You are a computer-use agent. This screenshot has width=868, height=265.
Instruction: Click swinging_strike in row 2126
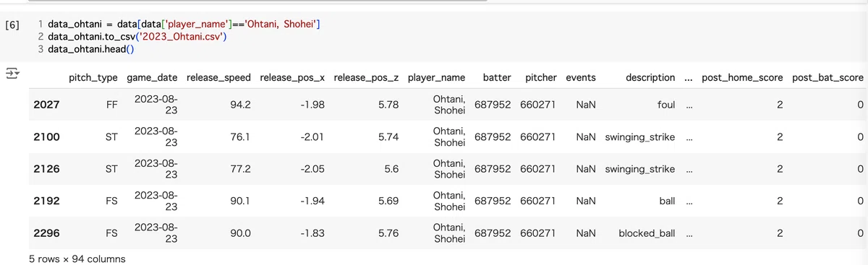640,169
